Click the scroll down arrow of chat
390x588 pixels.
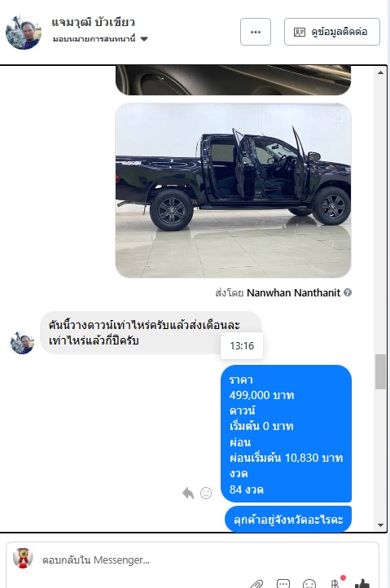[380, 525]
